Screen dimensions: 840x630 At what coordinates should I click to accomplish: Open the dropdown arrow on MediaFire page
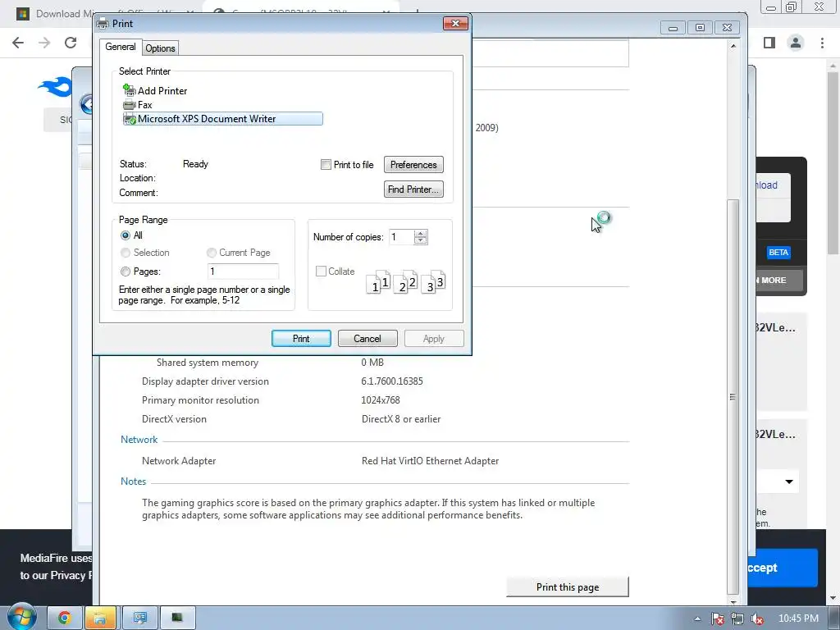pyautogui.click(x=789, y=482)
